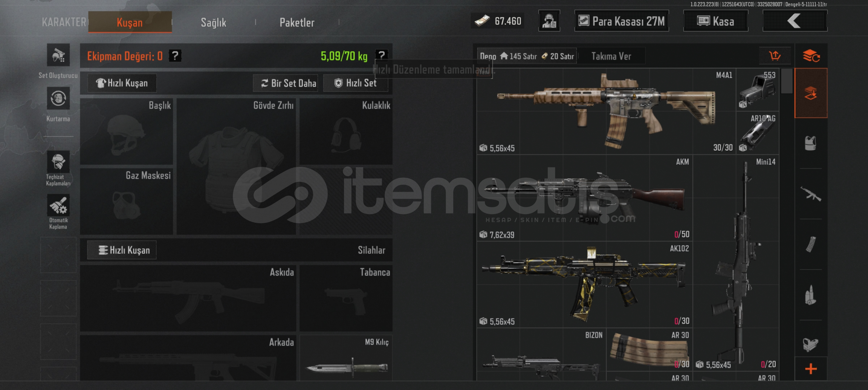This screenshot has width=868, height=390.
Task: Select the rifle weapons filter icon
Action: pyautogui.click(x=811, y=194)
